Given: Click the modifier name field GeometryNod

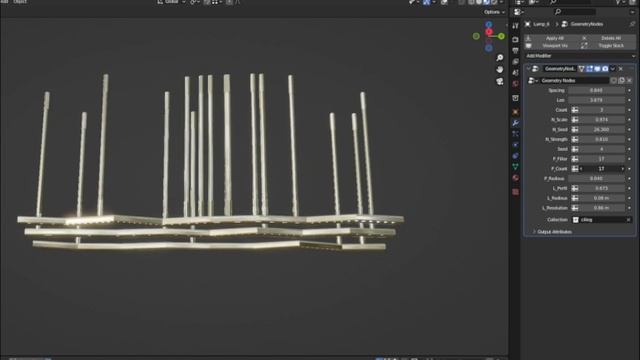Looking at the screenshot, I should tap(560, 69).
